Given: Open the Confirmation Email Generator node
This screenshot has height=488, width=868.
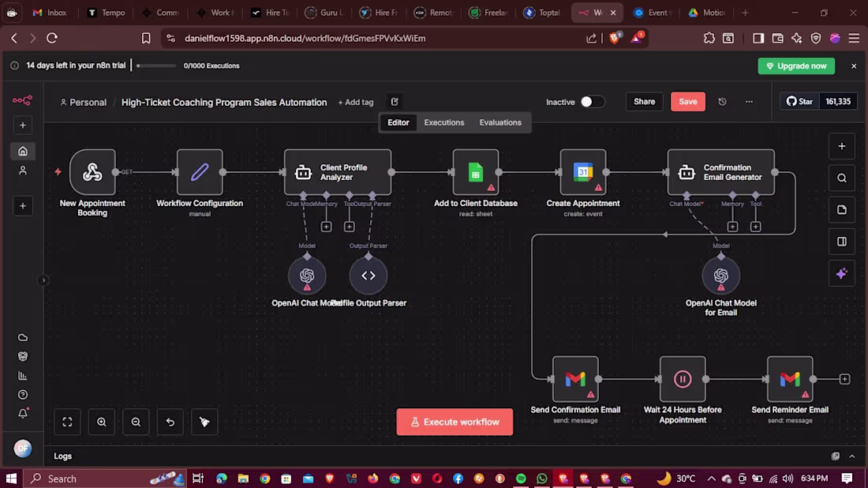Looking at the screenshot, I should [720, 172].
